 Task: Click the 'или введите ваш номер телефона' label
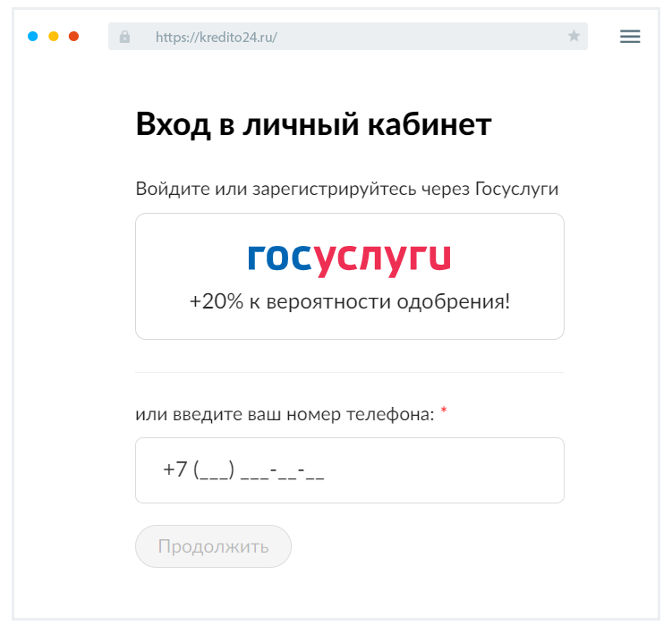point(285,414)
